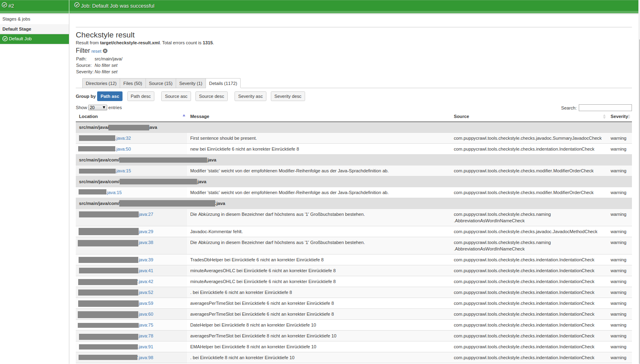Focus the Search input field
640x364 pixels.
[x=605, y=108]
